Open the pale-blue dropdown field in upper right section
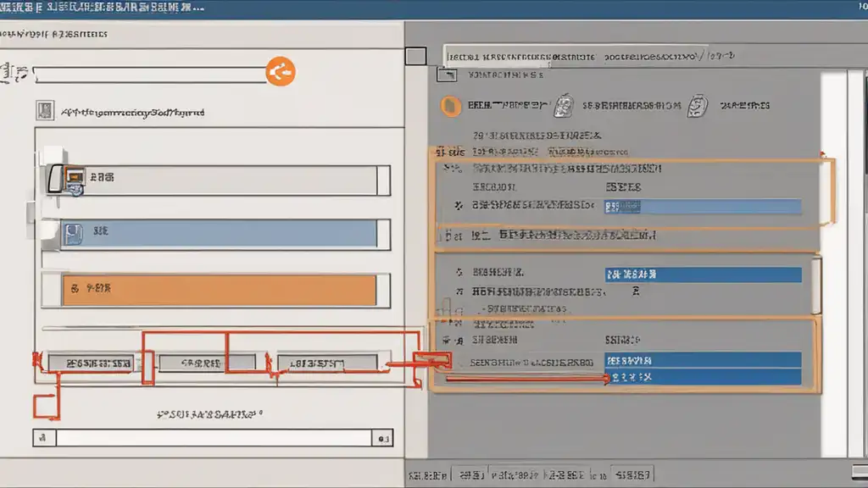 (x=703, y=207)
